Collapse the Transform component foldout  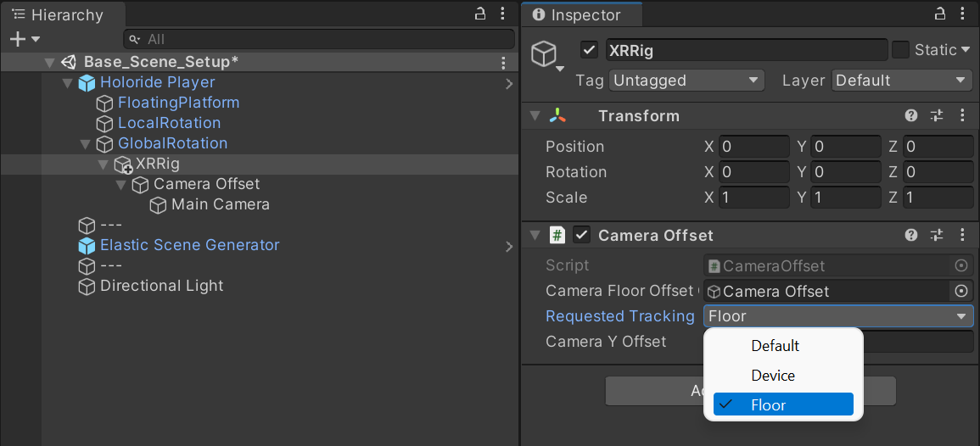point(535,116)
